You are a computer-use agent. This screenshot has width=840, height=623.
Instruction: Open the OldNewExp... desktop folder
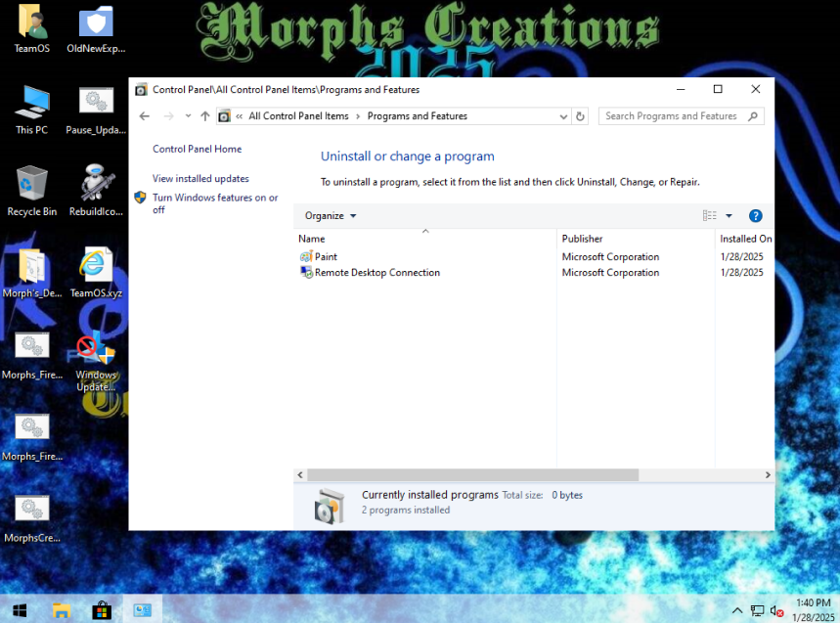[x=96, y=29]
